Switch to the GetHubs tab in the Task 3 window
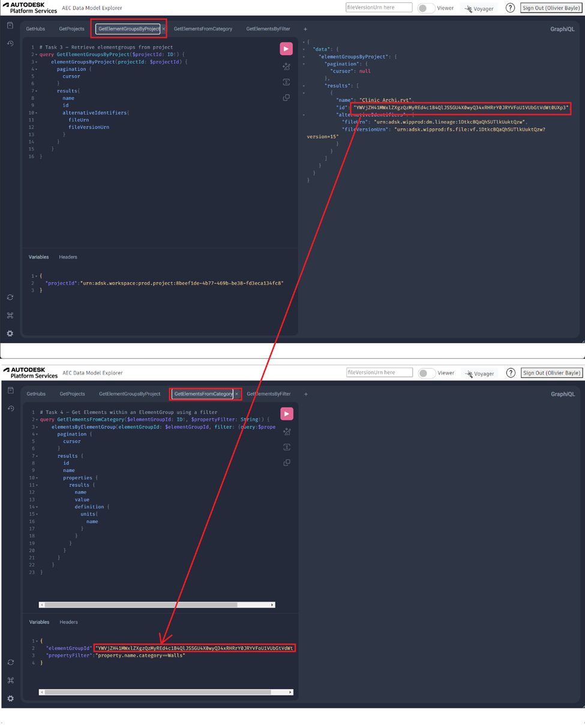This screenshot has width=585, height=728. tap(35, 29)
